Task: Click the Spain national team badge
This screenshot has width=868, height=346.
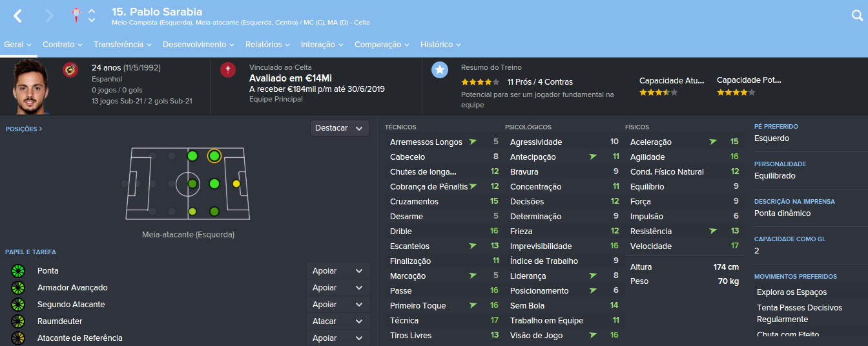Action: [x=70, y=70]
